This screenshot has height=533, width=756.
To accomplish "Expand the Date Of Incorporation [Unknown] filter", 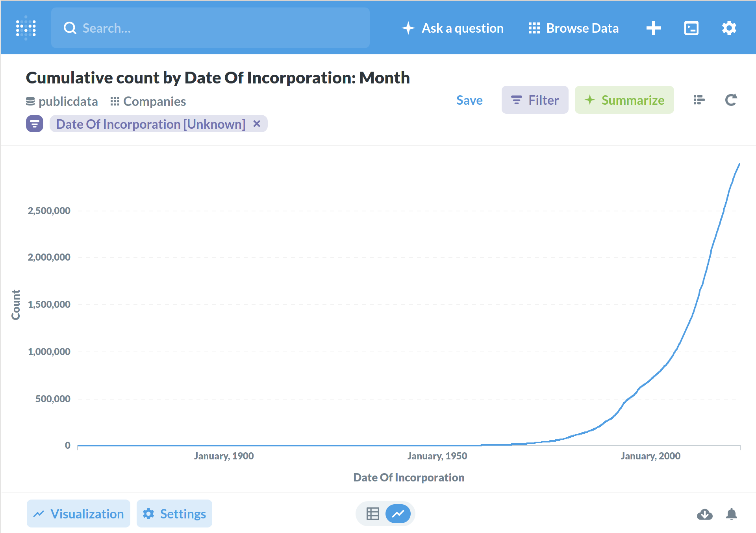I will 151,124.
